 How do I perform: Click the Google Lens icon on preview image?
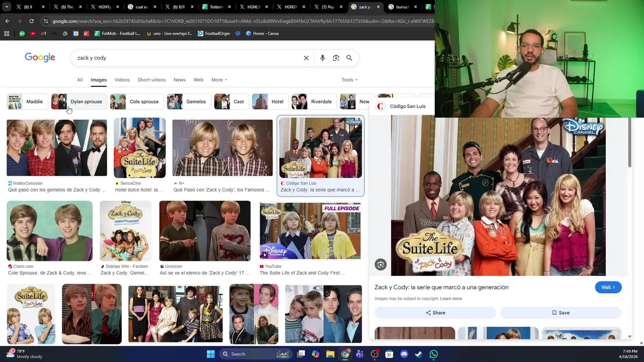point(381,264)
